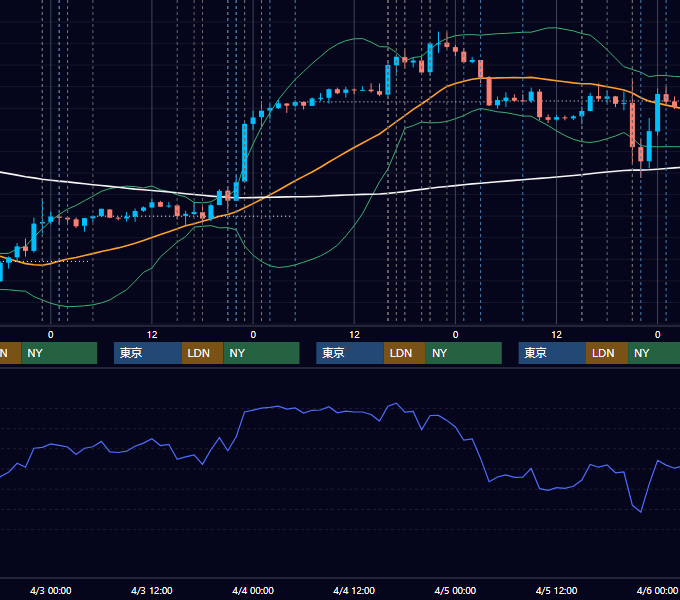The image size is (680, 600).
Task: Click the 4/4 00:00 date axis label
Action: click(x=253, y=590)
